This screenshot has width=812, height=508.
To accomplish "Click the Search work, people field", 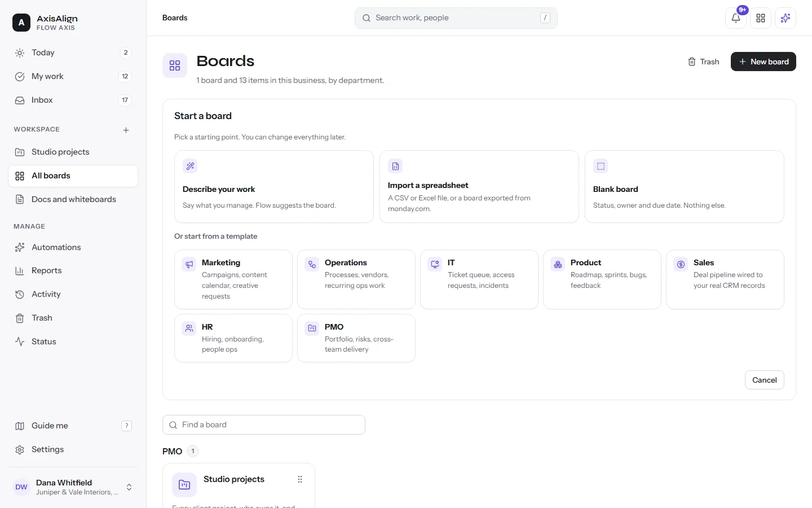I will click(x=456, y=18).
